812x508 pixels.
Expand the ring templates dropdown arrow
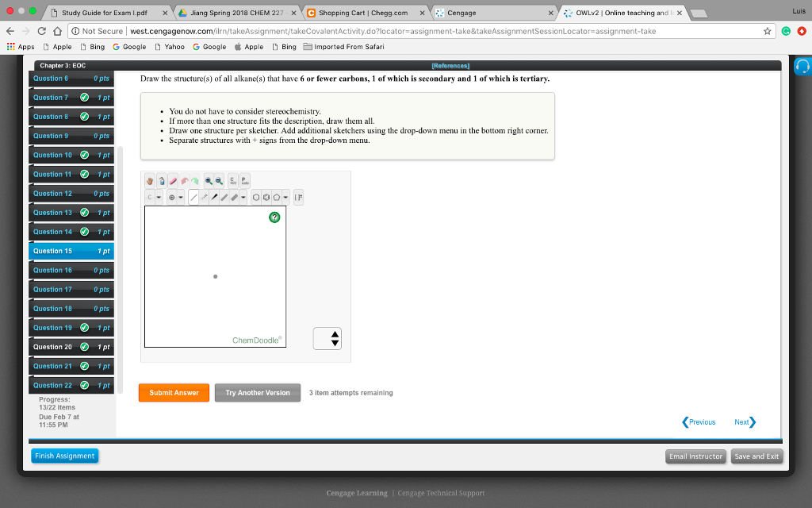[285, 198]
